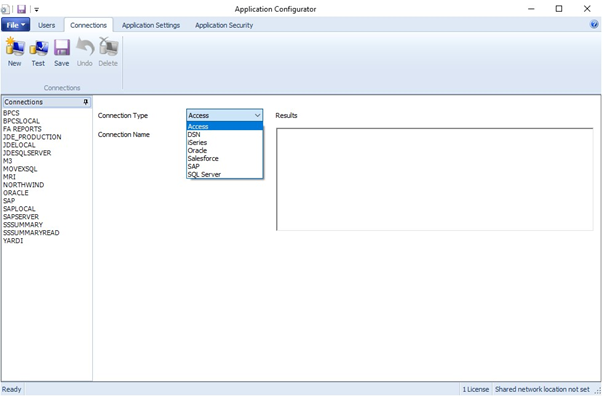
Task: Open the ORACLE connection entry
Action: click(x=16, y=193)
